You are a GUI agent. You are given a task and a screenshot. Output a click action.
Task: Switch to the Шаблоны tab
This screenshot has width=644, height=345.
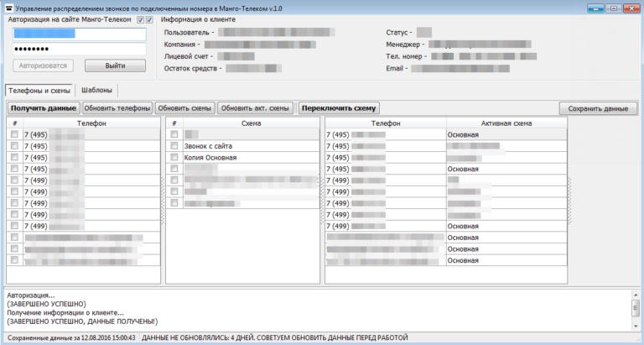click(x=97, y=90)
